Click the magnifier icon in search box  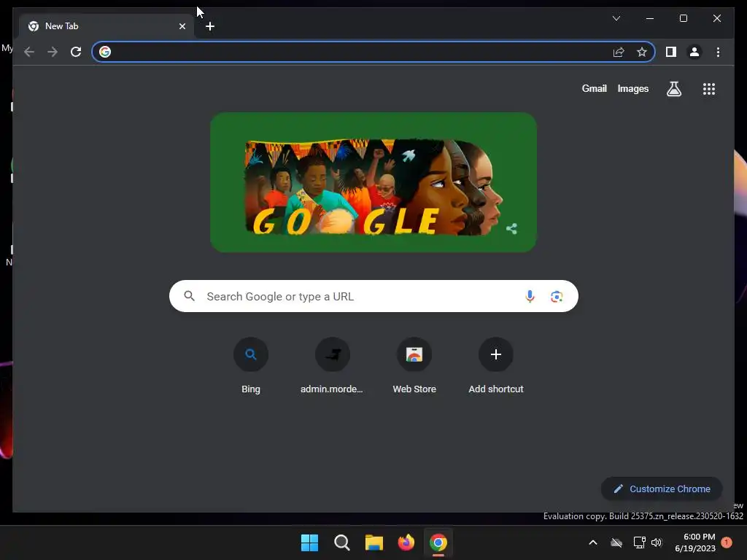coord(189,296)
